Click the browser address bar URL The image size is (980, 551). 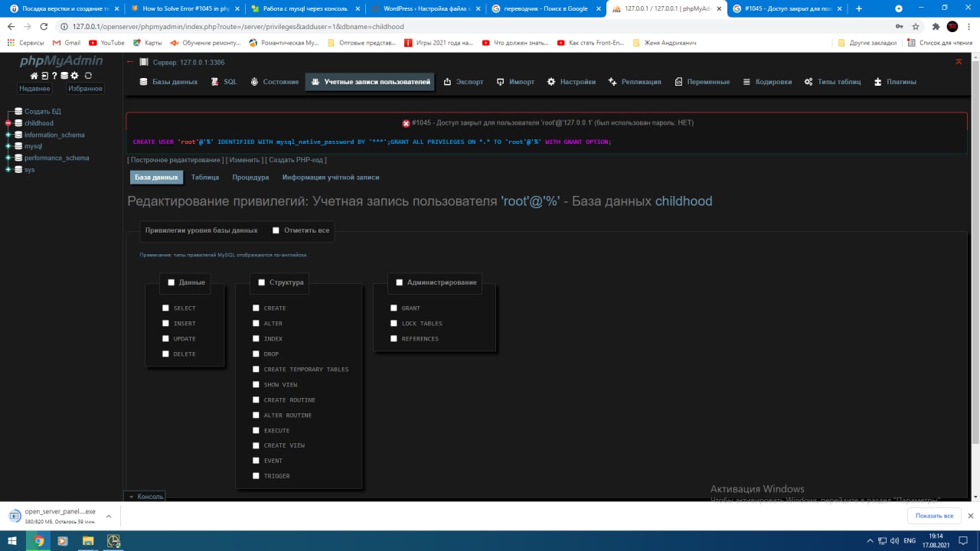(x=238, y=26)
